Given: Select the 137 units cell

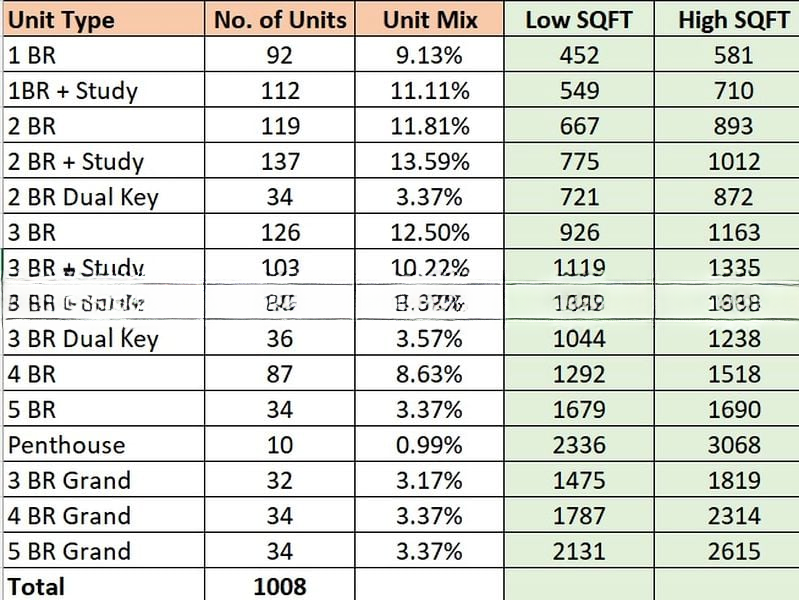Looking at the screenshot, I should tap(280, 162).
